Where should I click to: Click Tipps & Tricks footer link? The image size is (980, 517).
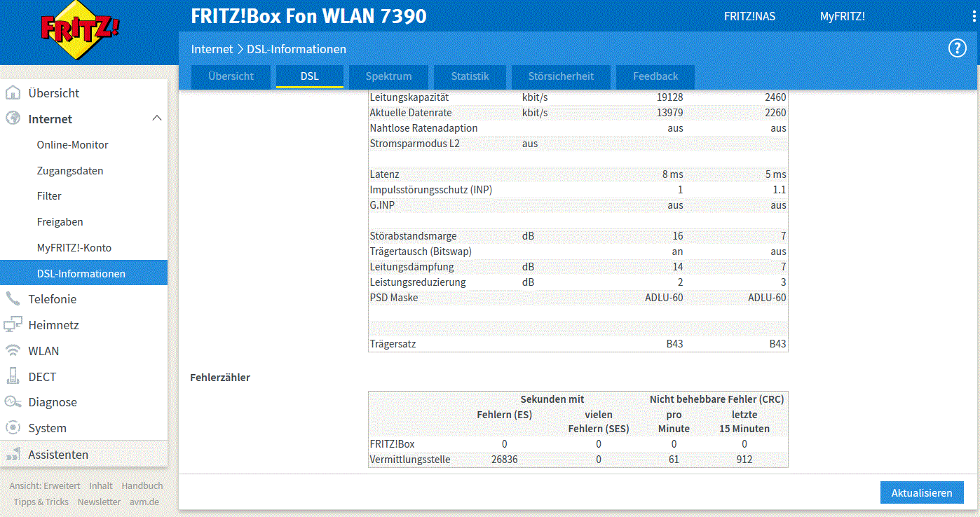click(x=41, y=502)
